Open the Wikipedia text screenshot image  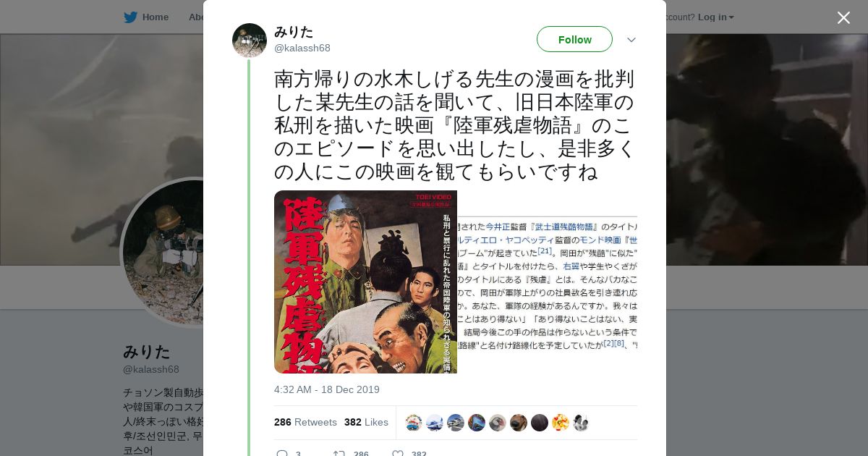pyautogui.click(x=548, y=282)
